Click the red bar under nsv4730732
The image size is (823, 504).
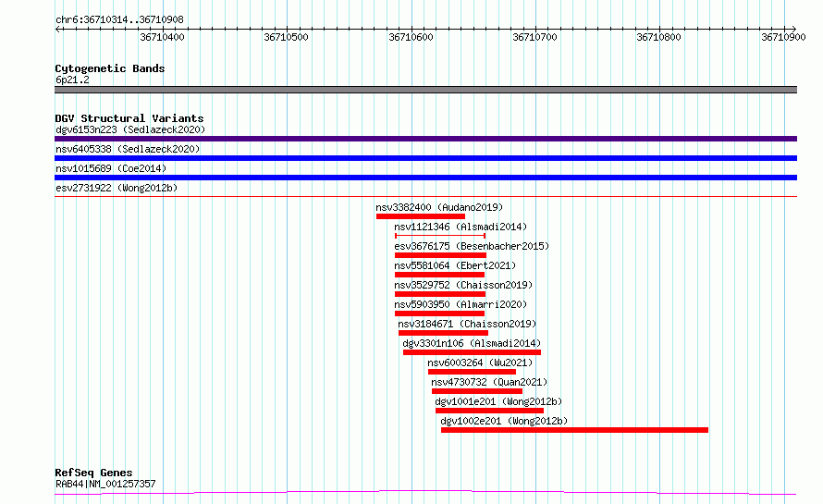(x=476, y=391)
